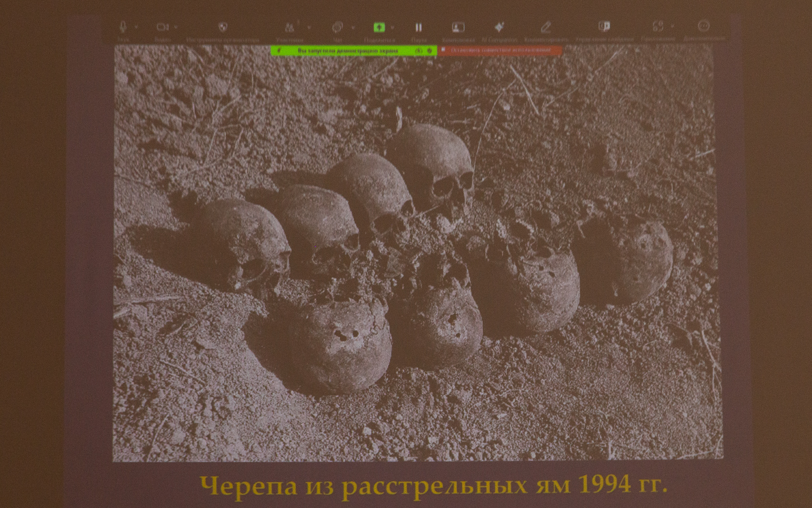Open slide control icon
Viewport: 812px width, 508px height.
click(604, 27)
